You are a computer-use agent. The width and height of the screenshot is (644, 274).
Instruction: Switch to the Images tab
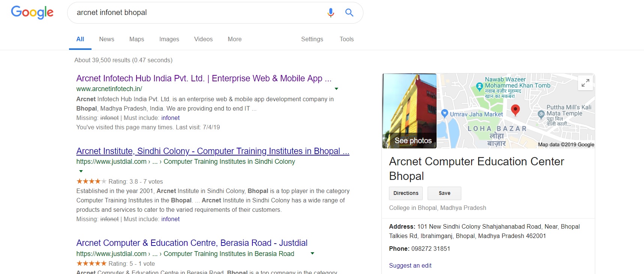coord(169,39)
